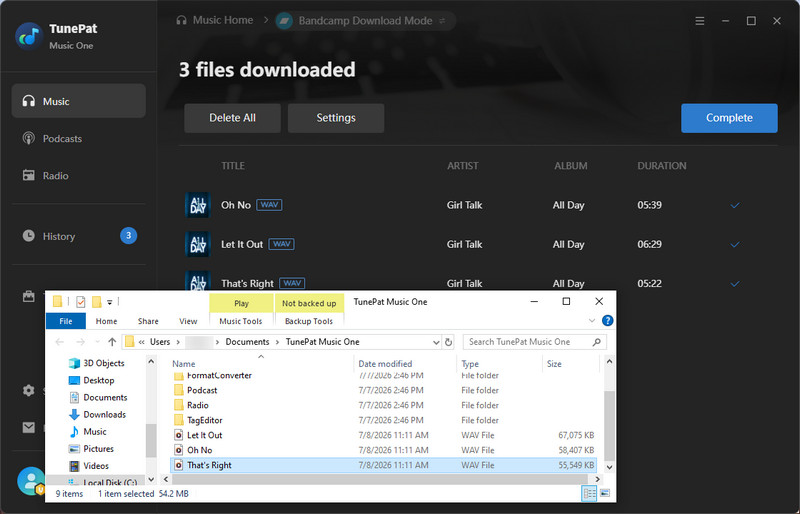Open Podcasts in TunePat sidebar
Screen dimensions: 800x514
[52, 138]
